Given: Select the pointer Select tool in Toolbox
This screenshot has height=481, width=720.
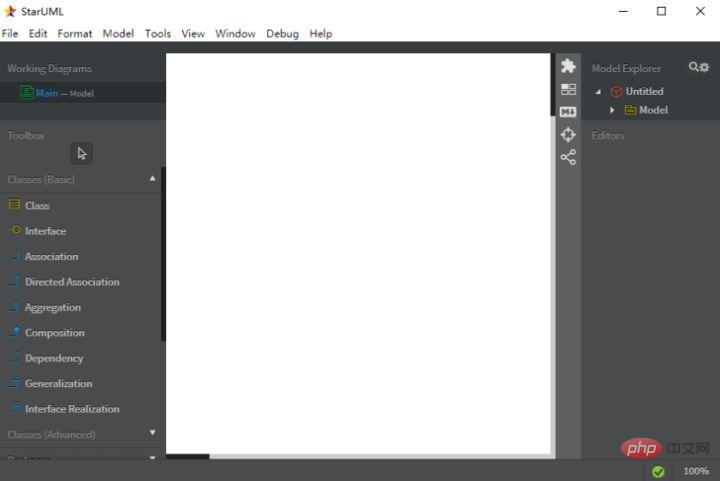Looking at the screenshot, I should tap(81, 153).
